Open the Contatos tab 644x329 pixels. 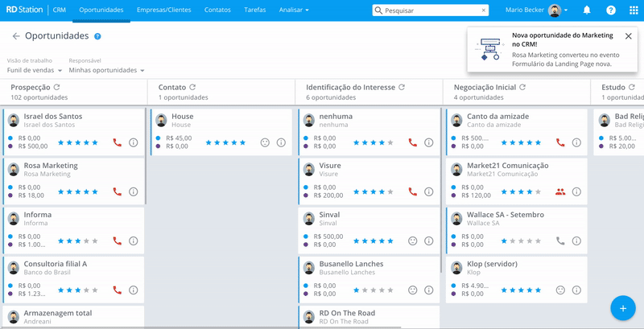[x=217, y=10]
